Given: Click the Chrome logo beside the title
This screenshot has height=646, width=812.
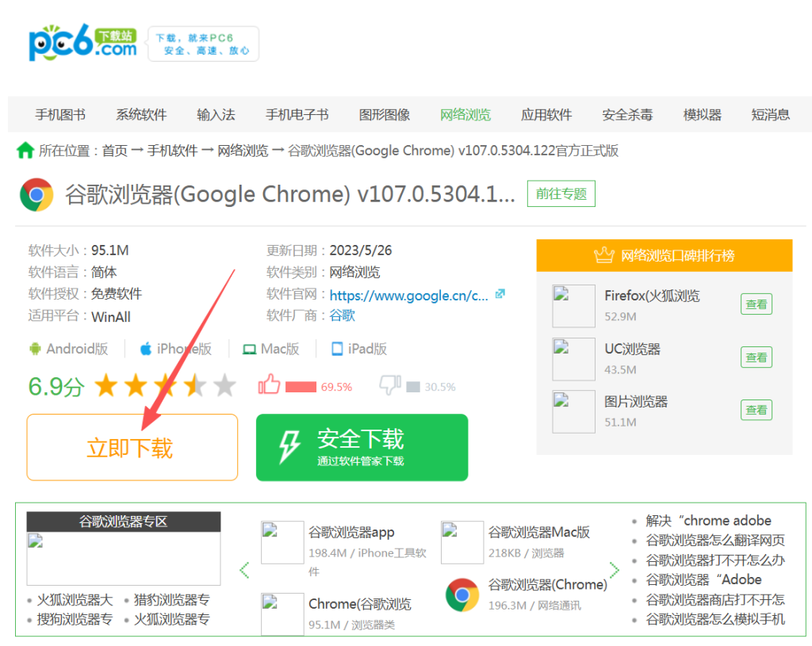Looking at the screenshot, I should click(x=36, y=195).
